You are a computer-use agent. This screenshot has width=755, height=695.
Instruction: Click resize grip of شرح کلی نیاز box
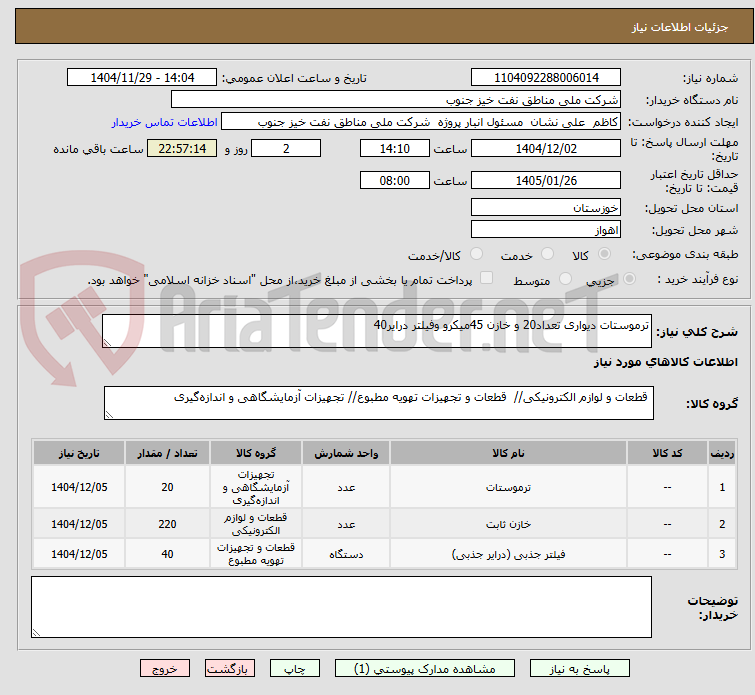(107, 342)
